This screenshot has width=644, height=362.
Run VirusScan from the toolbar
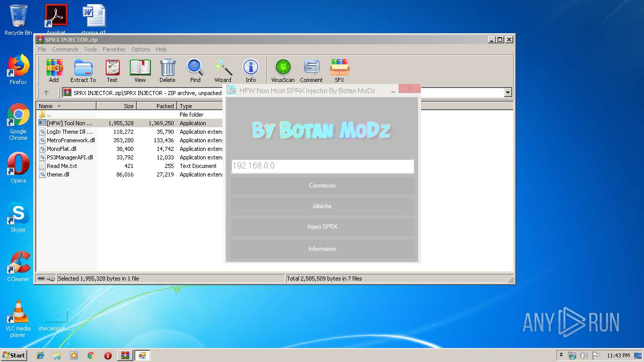pyautogui.click(x=283, y=70)
